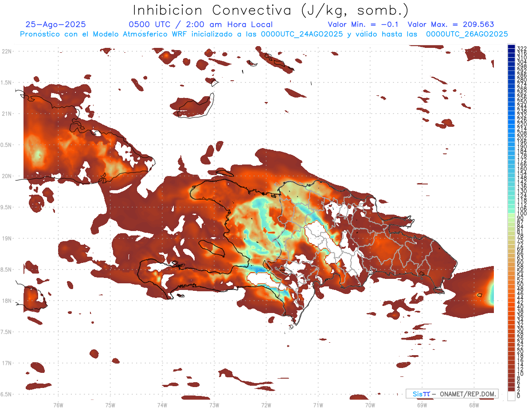Click the '69W' longitude label

click(422, 405)
